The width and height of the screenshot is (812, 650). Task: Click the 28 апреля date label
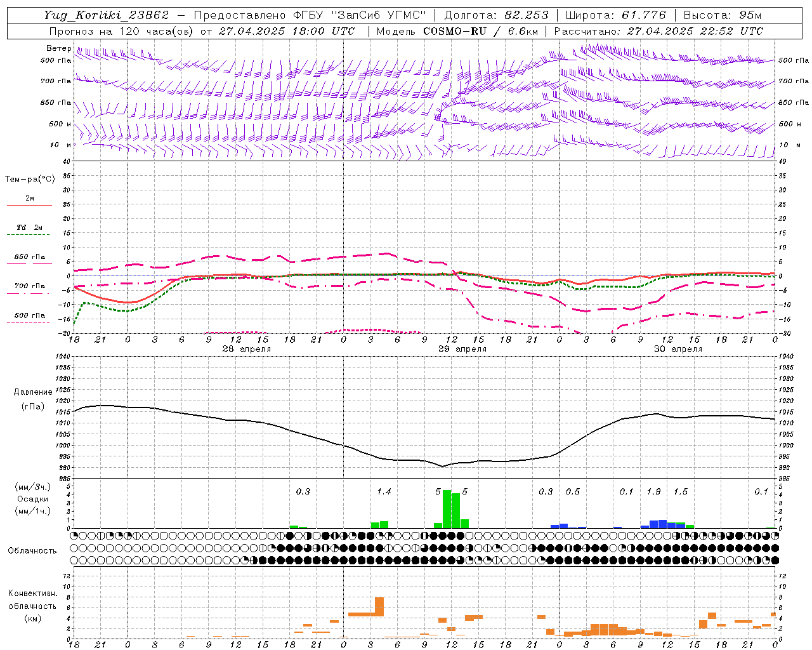pos(246,349)
